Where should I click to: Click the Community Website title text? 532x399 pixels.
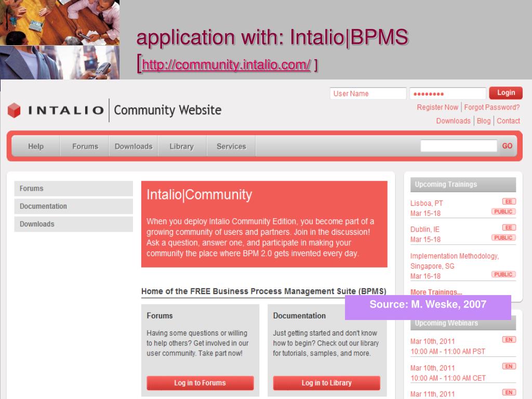point(168,110)
